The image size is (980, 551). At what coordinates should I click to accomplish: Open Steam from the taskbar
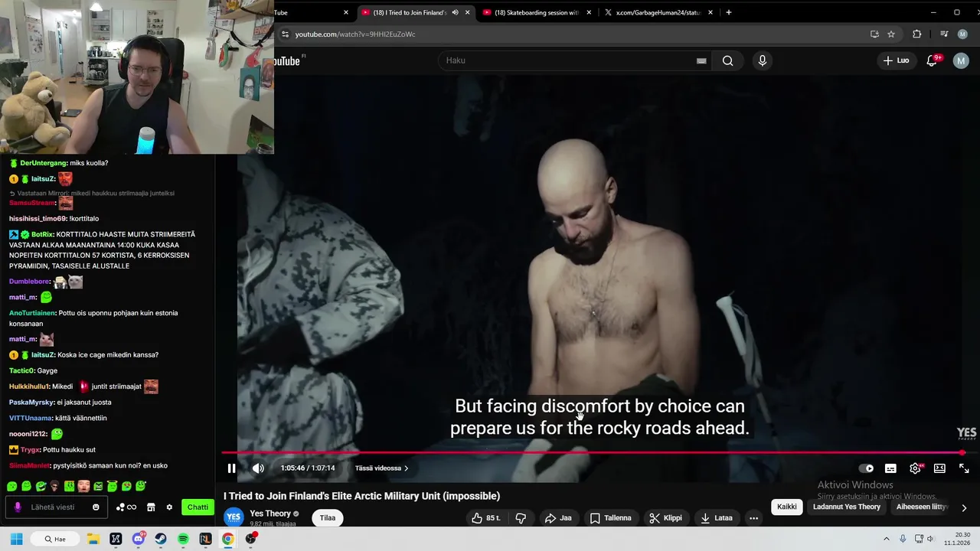pos(160,539)
